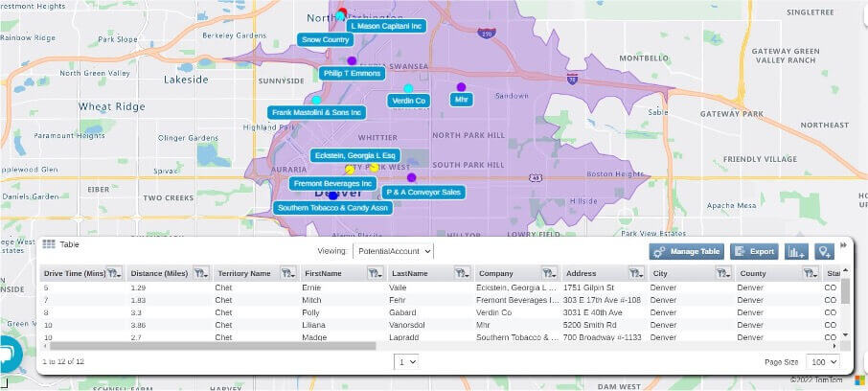Click Frank Mastolini & Sons Inc label
This screenshot has width=868, height=391.
point(317,112)
